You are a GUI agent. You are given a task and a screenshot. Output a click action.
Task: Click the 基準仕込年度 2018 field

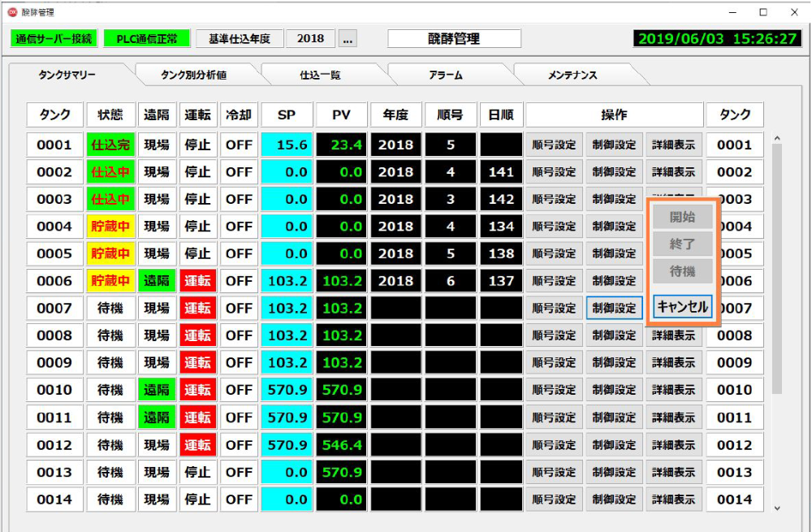point(310,39)
